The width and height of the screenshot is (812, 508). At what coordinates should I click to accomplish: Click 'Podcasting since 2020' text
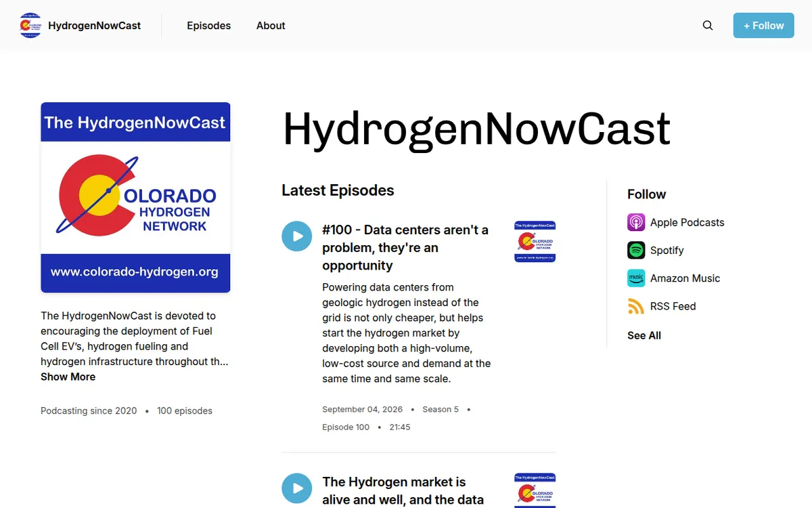click(x=89, y=410)
